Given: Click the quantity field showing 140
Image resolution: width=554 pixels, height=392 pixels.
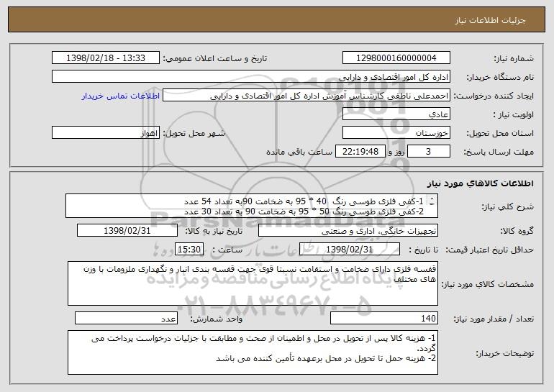Looking at the screenshot, I should click(384, 318).
